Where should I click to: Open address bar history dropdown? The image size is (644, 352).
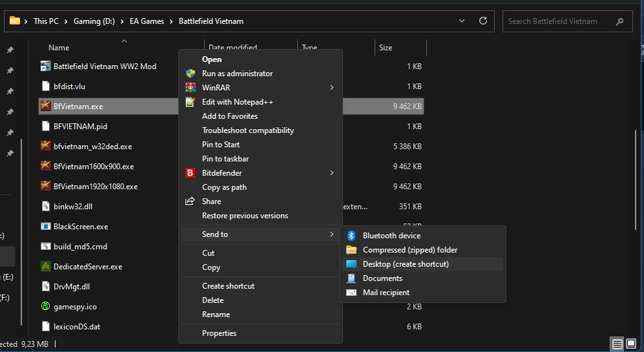462,21
